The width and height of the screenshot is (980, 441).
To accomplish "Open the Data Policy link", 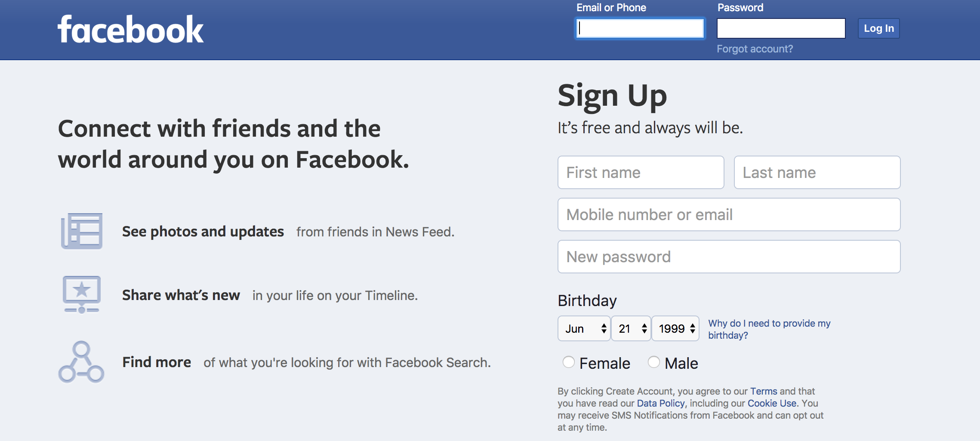I will coord(660,403).
